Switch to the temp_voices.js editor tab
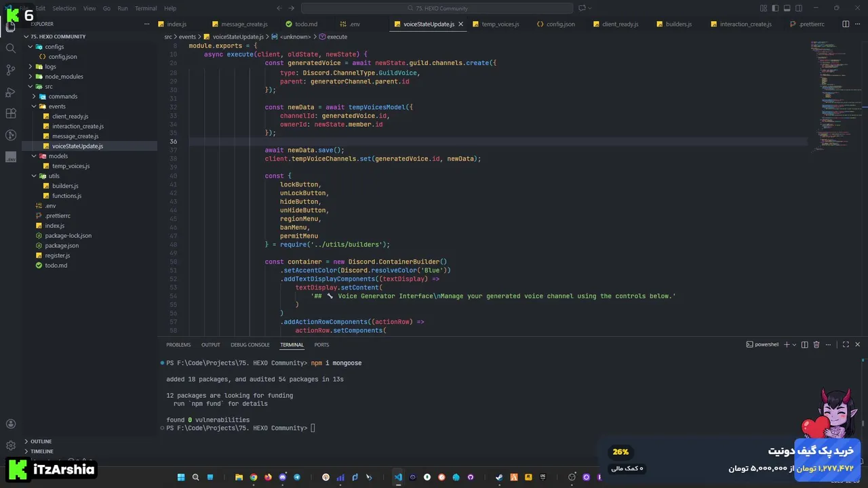 500,24
